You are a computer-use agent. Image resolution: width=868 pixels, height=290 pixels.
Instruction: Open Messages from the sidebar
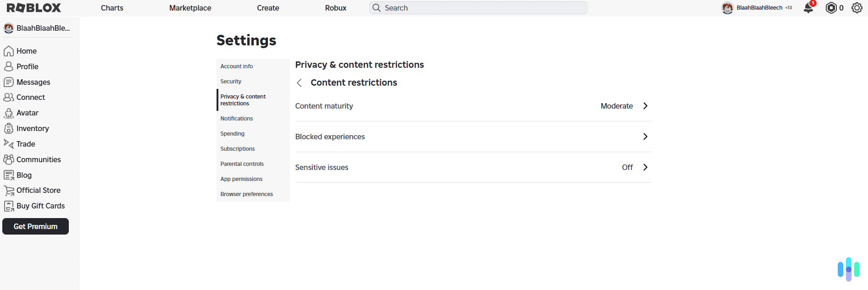9,82
